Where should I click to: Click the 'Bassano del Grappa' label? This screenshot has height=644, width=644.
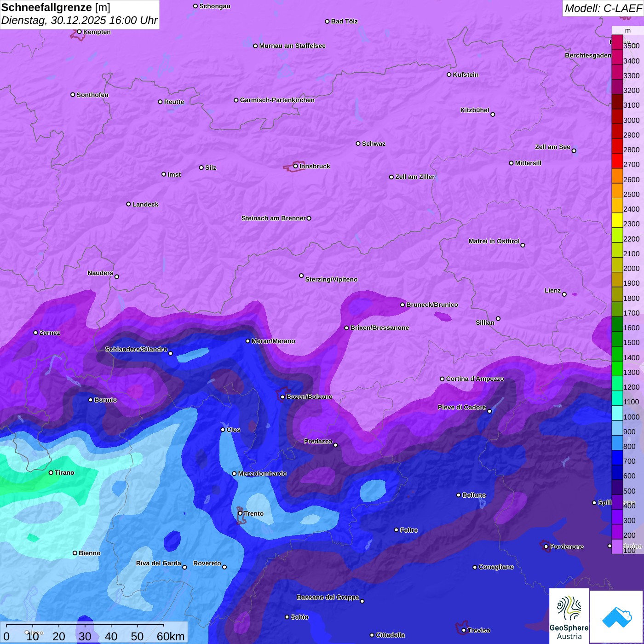click(328, 597)
